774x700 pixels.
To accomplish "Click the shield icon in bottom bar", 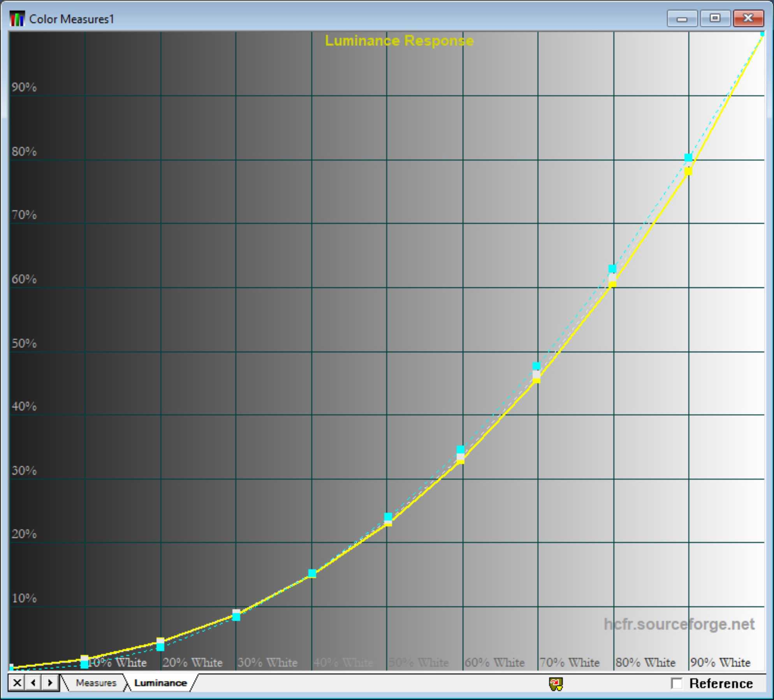I will click(x=556, y=684).
